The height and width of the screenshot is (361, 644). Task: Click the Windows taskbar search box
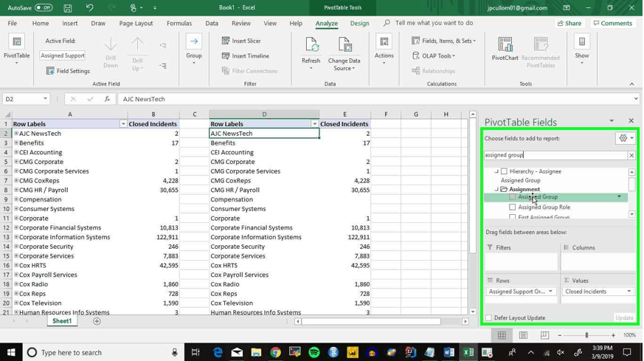(x=103, y=352)
